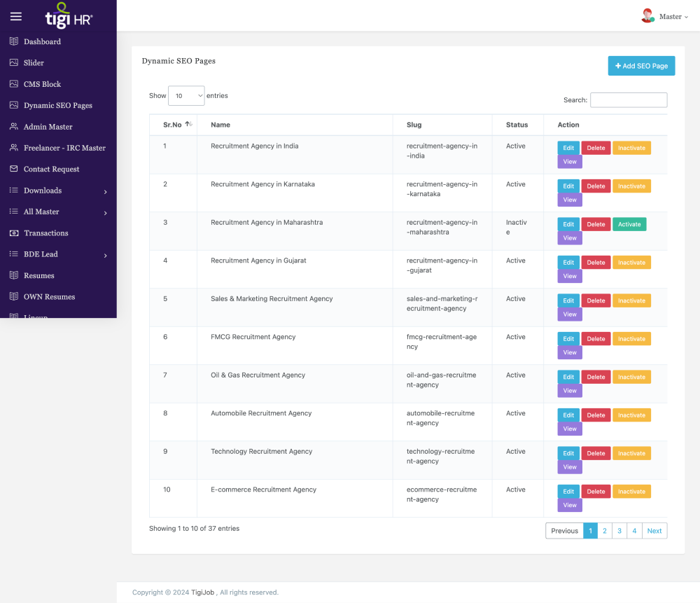The image size is (700, 603).
Task: Delete the Oil & Gas Recruitment Agency row
Action: click(x=596, y=377)
